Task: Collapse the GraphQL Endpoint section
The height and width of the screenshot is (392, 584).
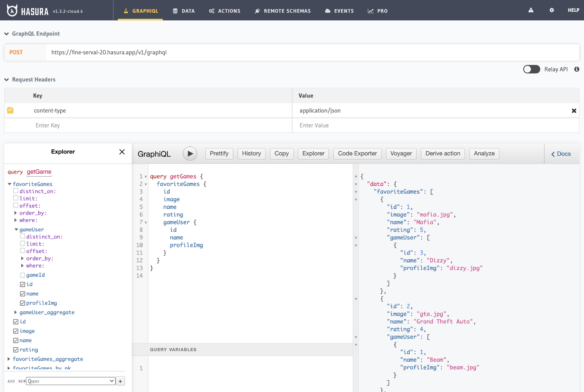Action: coord(6,34)
